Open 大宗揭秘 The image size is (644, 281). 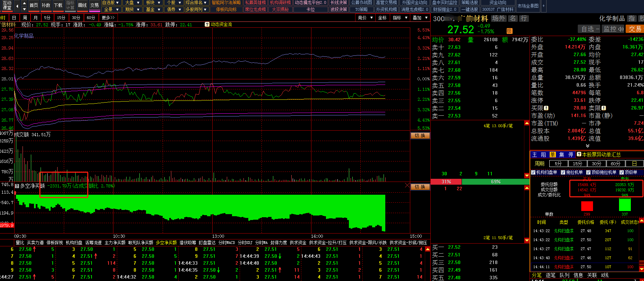[x=281, y=9]
